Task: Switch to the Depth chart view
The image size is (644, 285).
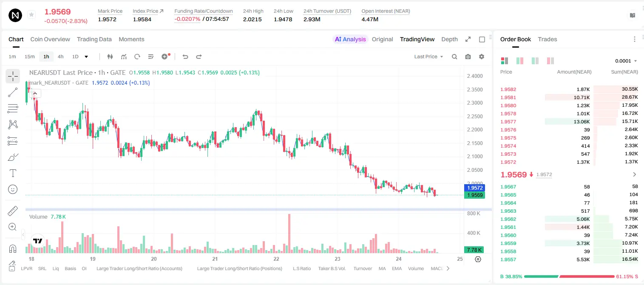Action: pyautogui.click(x=449, y=39)
